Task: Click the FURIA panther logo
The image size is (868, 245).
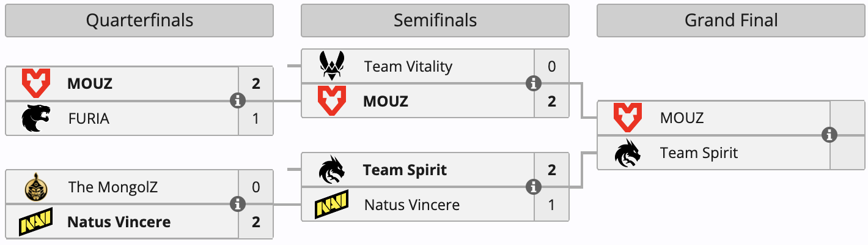Action: [x=36, y=118]
